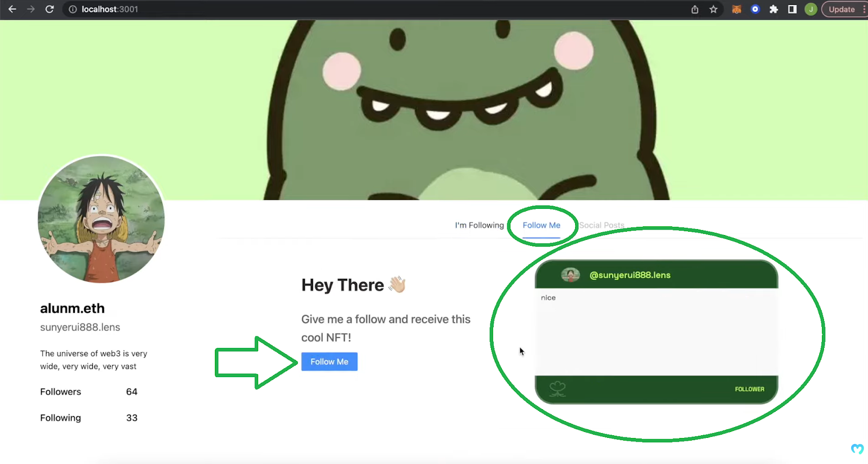Open the Followers label
This screenshot has height=464, width=868.
pos(60,392)
